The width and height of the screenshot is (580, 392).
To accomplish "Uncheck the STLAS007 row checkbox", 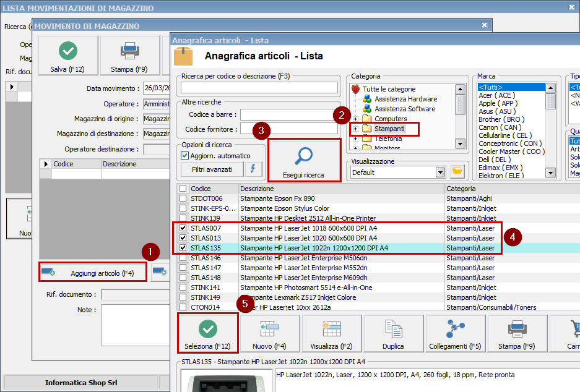I will point(183,228).
